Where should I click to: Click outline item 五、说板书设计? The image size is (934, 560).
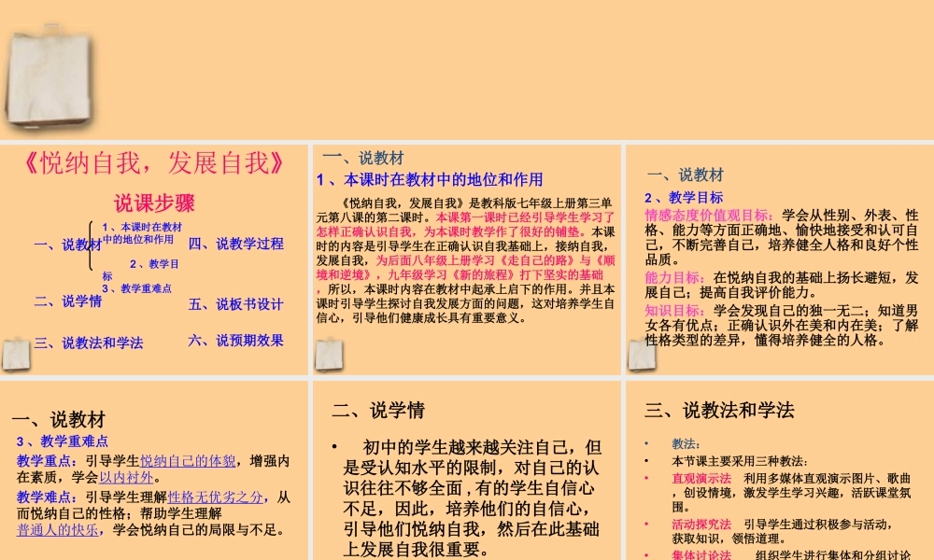pos(236,304)
